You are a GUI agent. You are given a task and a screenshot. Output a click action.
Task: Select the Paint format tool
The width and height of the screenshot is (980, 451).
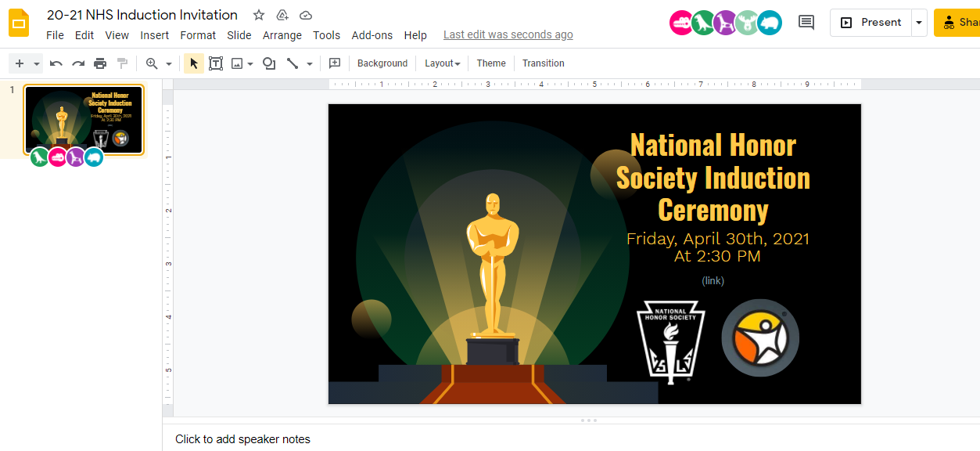pos(122,63)
